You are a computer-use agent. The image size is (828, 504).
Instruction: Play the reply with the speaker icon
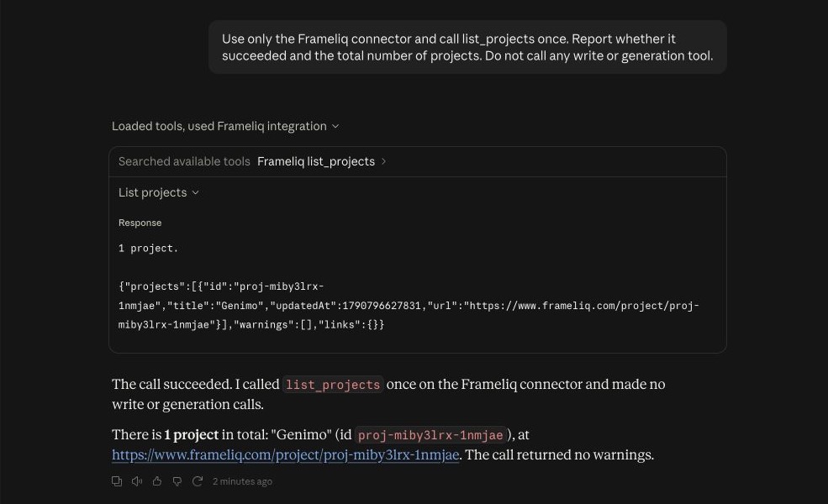coord(137,481)
